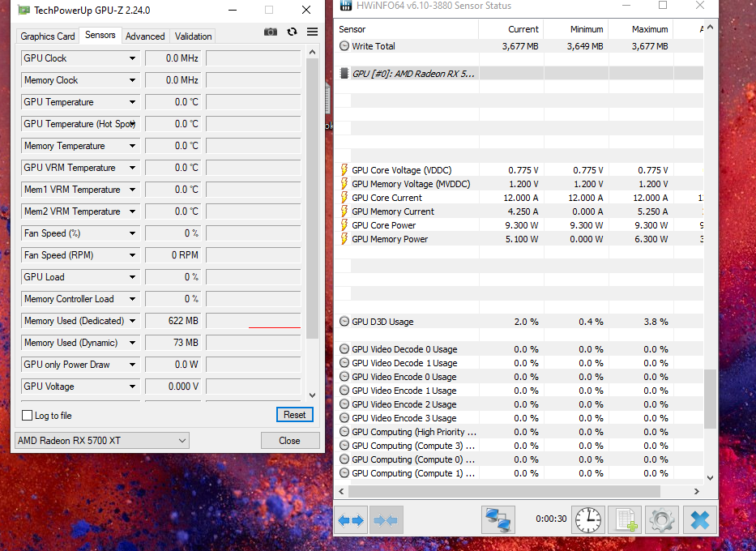Click GPU-Z sensors scrollbar down arrow
The height and width of the screenshot is (551, 756).
313,395
